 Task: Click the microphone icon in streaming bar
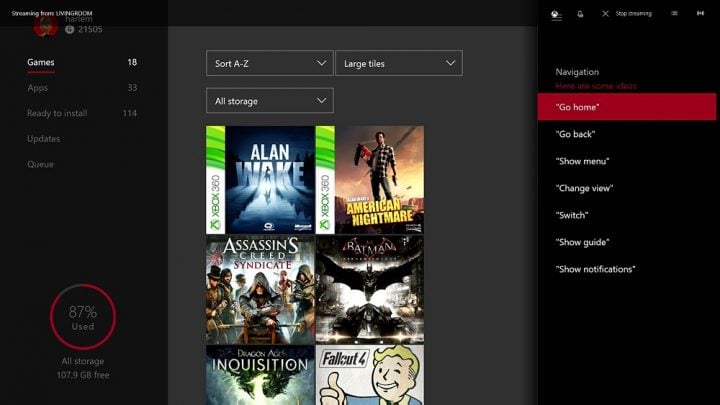[x=580, y=14]
